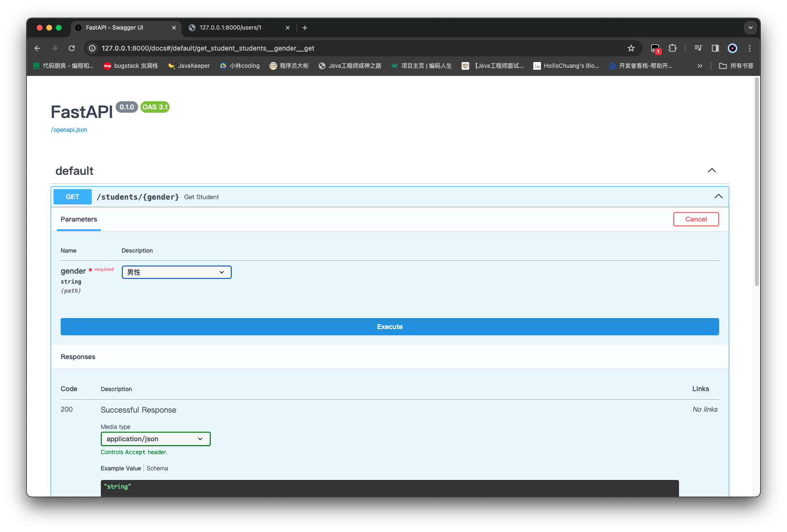This screenshot has width=787, height=532.
Task: Click the 200 response code
Action: coord(67,409)
